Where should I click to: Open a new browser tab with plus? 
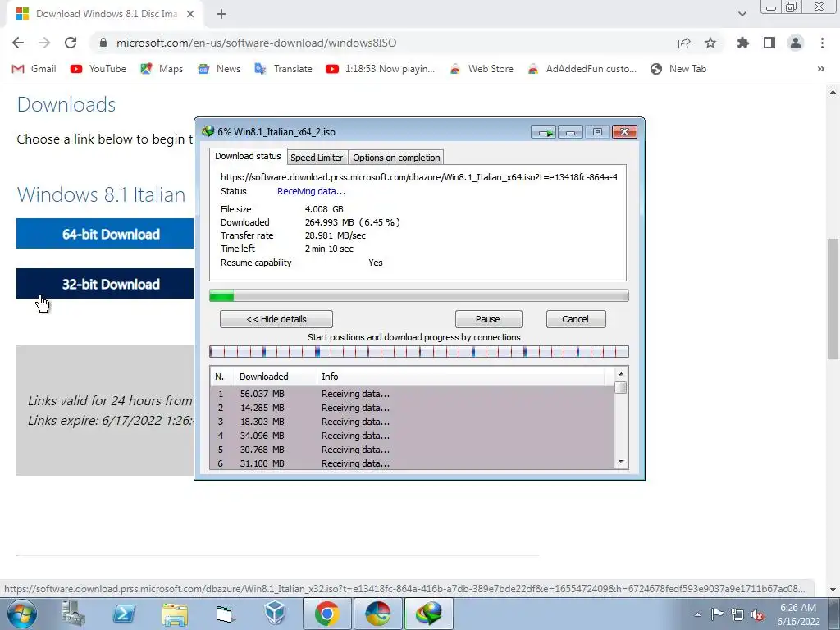click(x=221, y=14)
